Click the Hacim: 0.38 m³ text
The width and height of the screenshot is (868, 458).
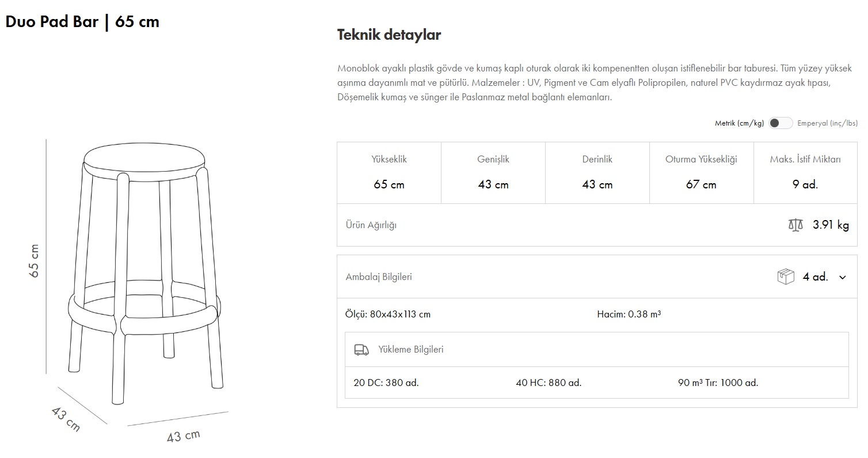coord(629,315)
